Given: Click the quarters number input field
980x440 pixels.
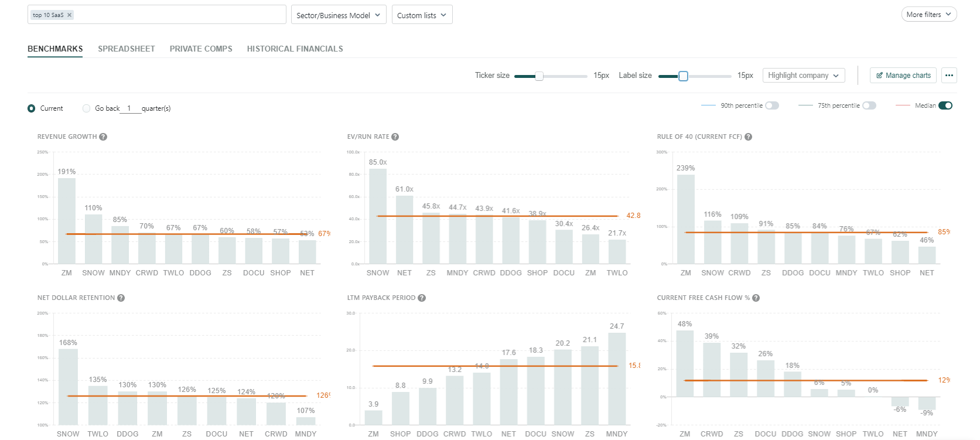Looking at the screenshot, I should (x=130, y=108).
